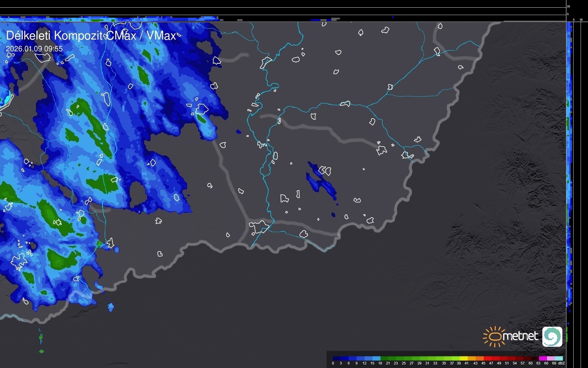Viewport: 588px width, 368px height.
Task: Click the 63 value label under legend
Action: tap(538, 363)
